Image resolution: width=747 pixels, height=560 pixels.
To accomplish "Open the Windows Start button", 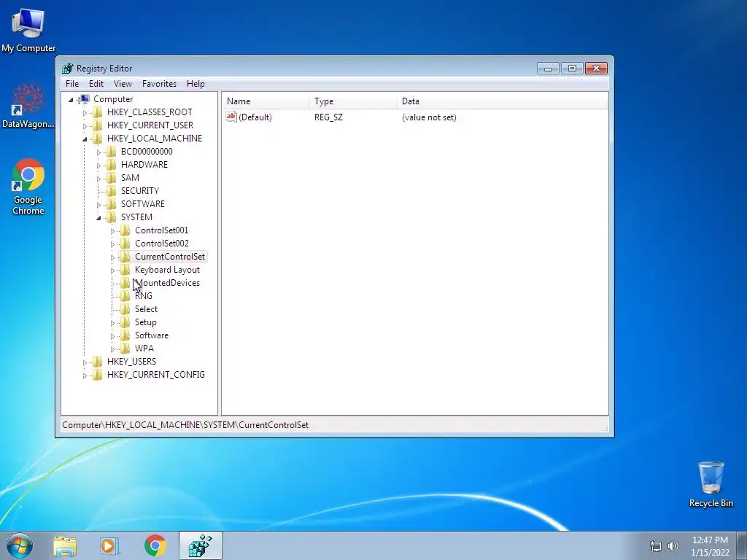I will [20, 545].
